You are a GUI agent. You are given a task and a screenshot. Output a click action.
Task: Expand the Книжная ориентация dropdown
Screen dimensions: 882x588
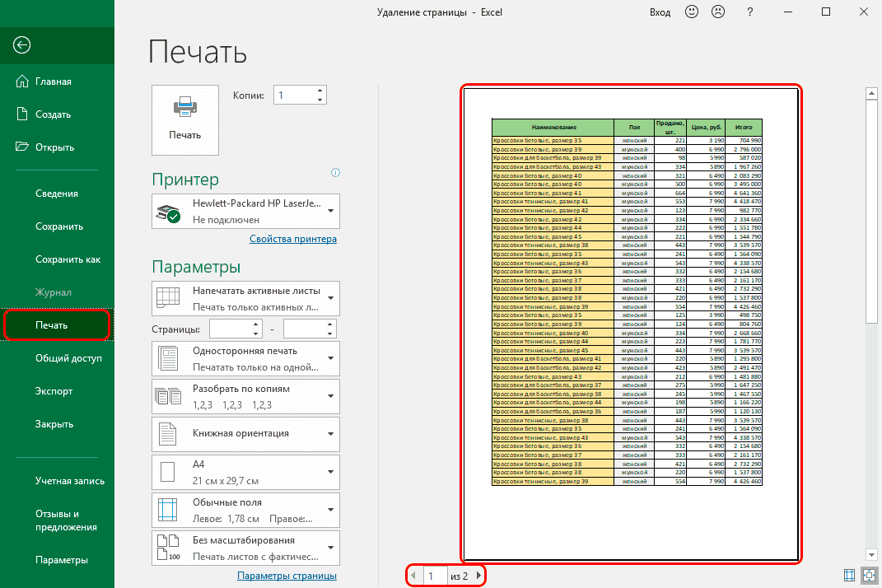click(245, 433)
